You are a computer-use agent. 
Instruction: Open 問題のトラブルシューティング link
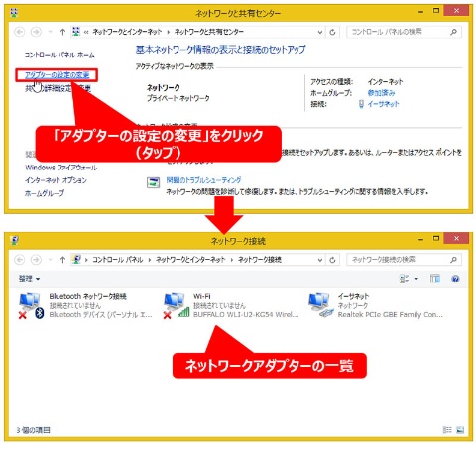[203, 180]
